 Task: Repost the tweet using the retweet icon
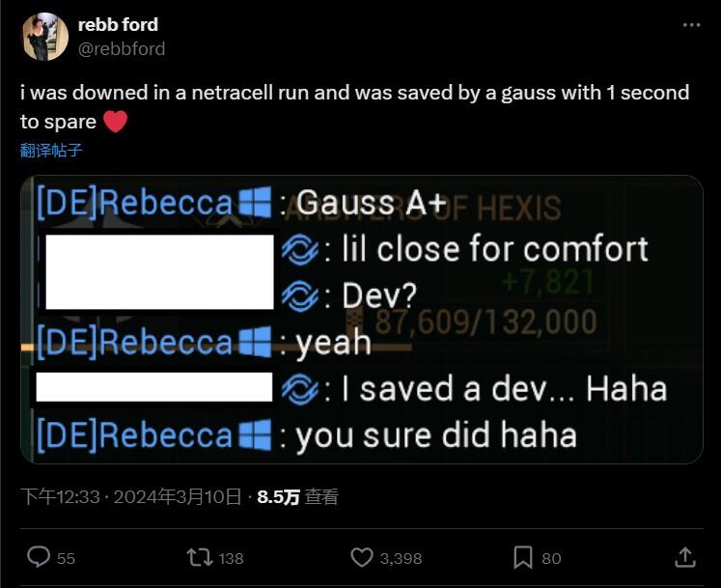(x=198, y=557)
